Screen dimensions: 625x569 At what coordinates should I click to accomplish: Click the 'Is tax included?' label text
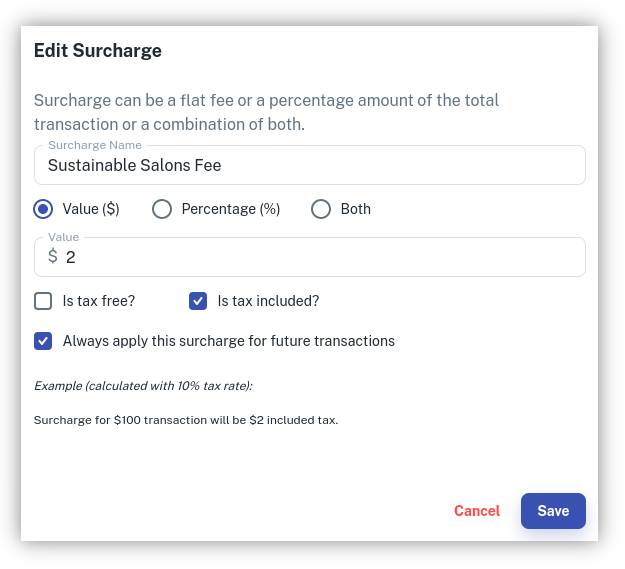268,300
